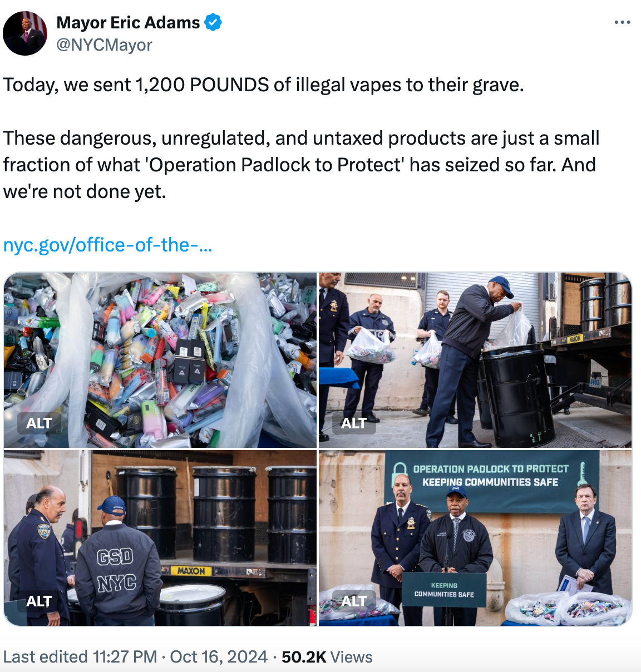
Task: Open the profile avatar picture
Action: [x=25, y=33]
